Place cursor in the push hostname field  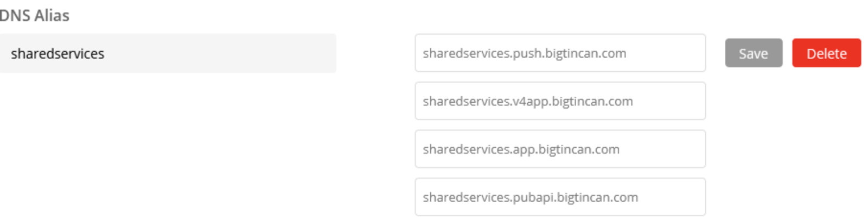560,53
